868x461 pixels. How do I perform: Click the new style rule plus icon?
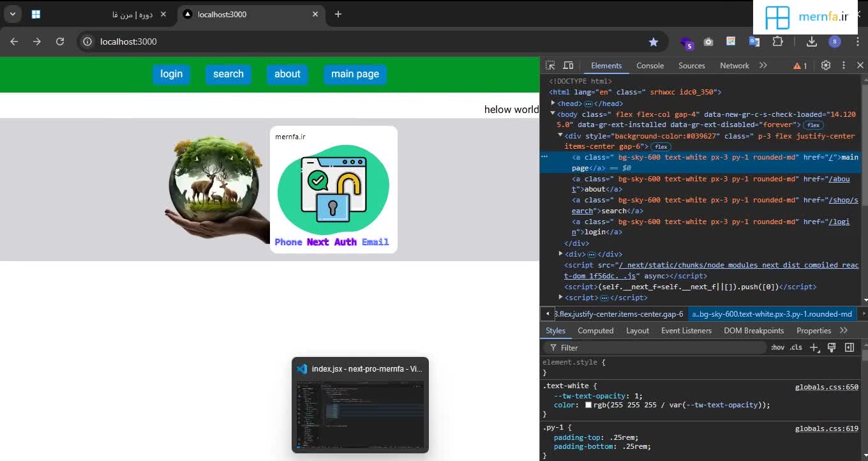tap(814, 347)
